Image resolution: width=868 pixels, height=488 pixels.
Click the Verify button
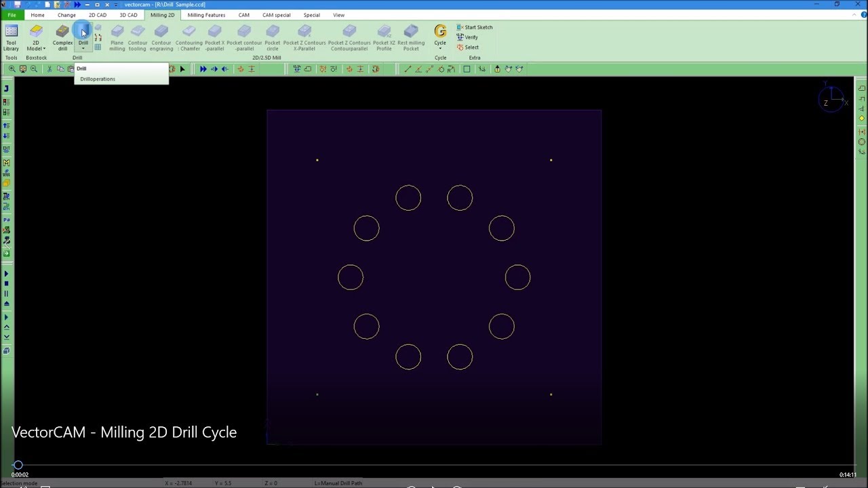467,37
